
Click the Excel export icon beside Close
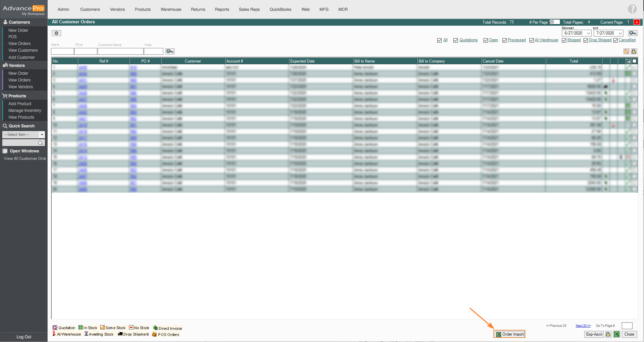pos(617,334)
